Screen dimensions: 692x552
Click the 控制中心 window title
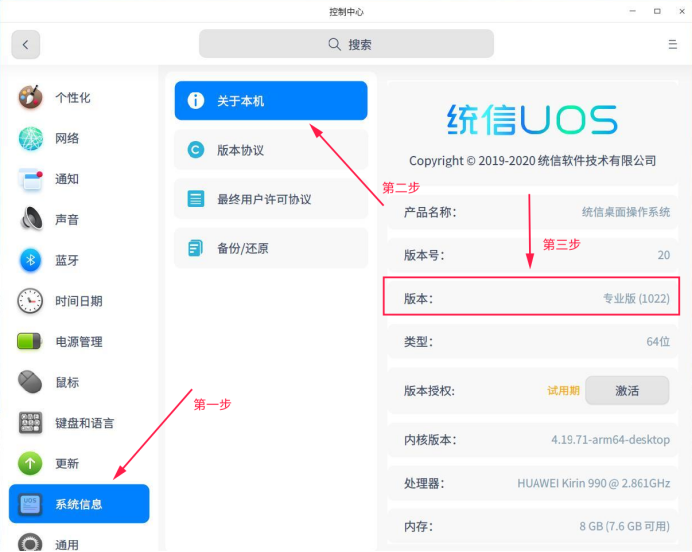[x=346, y=12]
